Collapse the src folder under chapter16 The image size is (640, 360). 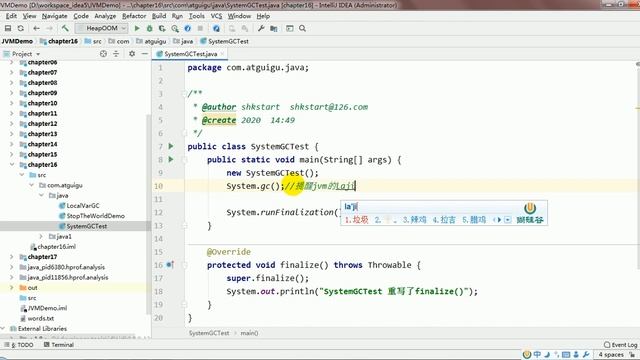point(22,175)
